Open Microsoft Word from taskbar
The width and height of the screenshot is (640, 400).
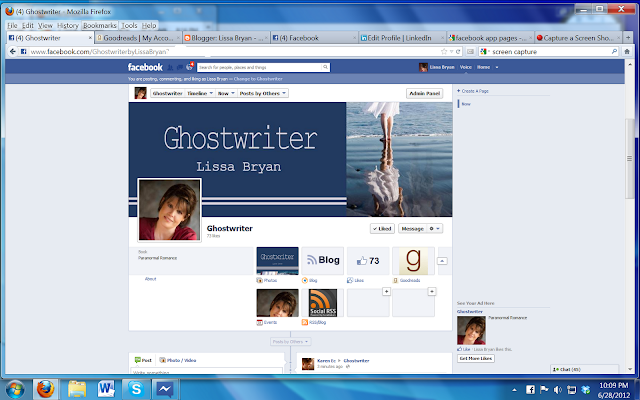pos(106,389)
